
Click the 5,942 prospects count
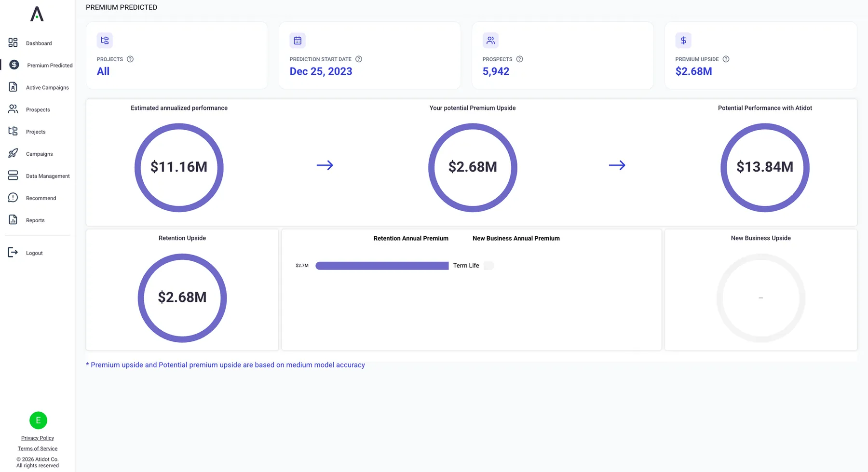point(496,71)
